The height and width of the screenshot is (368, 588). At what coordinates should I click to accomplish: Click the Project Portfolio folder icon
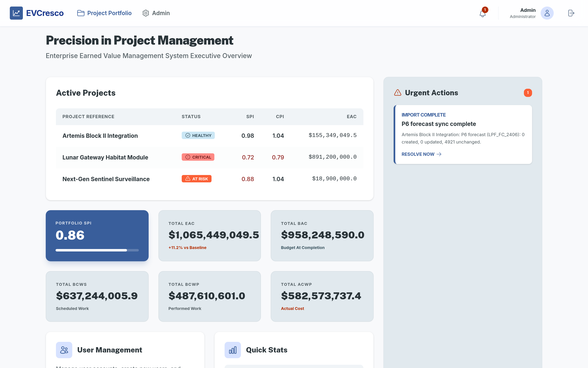[81, 13]
